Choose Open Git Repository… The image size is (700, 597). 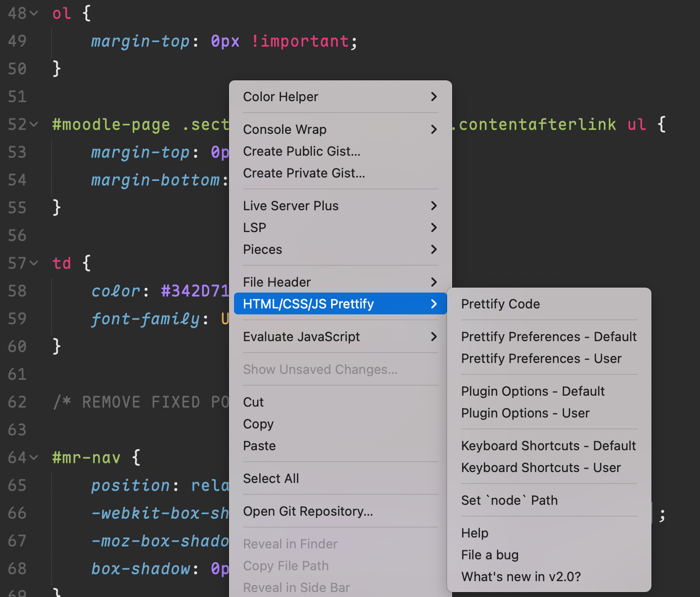tap(308, 511)
